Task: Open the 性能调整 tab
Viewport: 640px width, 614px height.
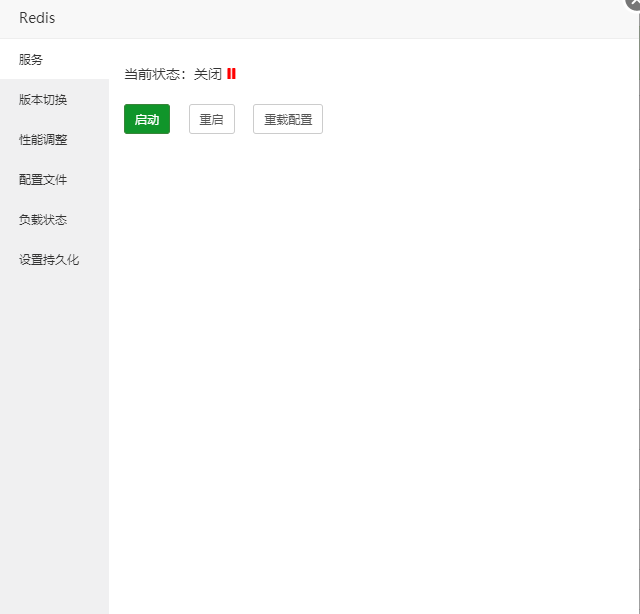Action: (x=54, y=139)
